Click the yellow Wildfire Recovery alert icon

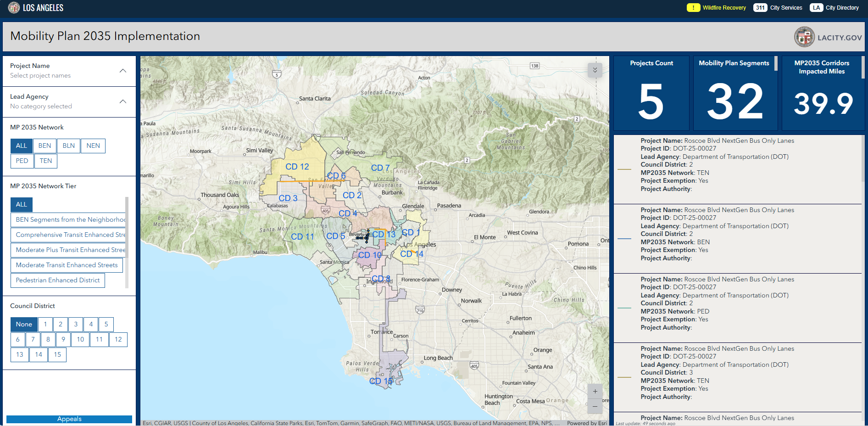[693, 8]
